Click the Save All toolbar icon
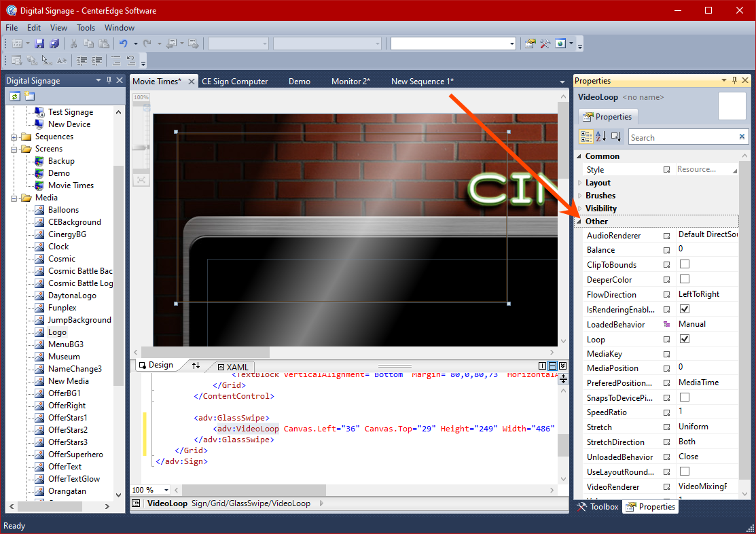The width and height of the screenshot is (756, 534). (54, 44)
